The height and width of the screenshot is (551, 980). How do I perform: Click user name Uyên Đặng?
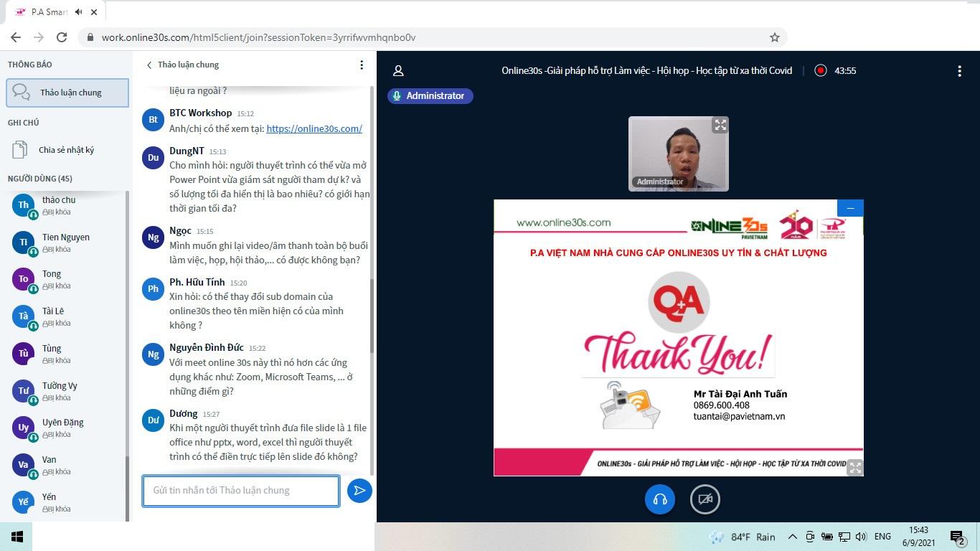[x=63, y=423]
